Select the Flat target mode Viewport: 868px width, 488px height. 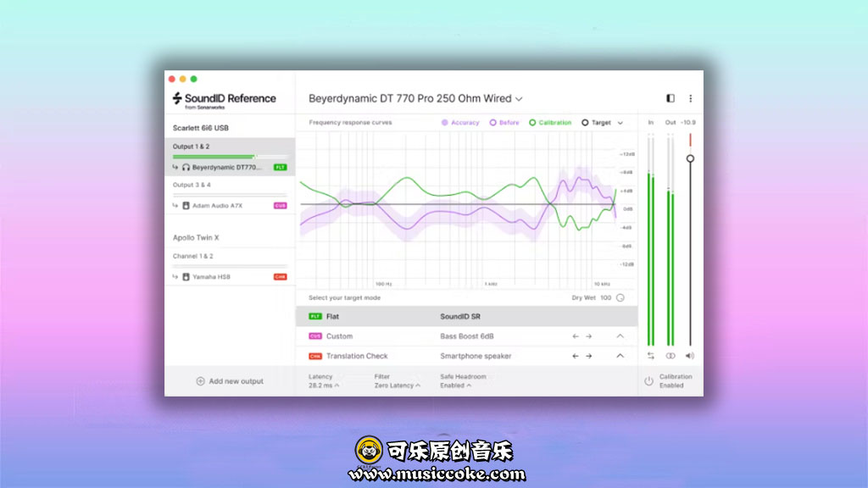tap(467, 317)
